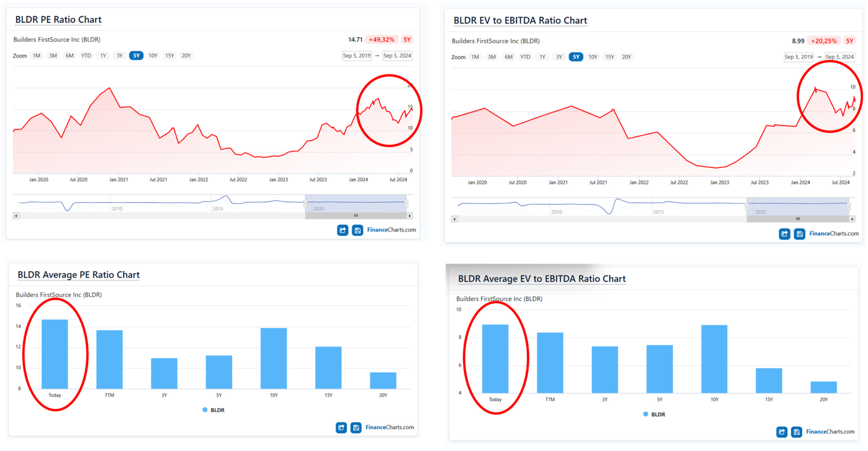The height and width of the screenshot is (451, 868).
Task: Click save icon in PE Ratio chart
Action: coord(357,230)
